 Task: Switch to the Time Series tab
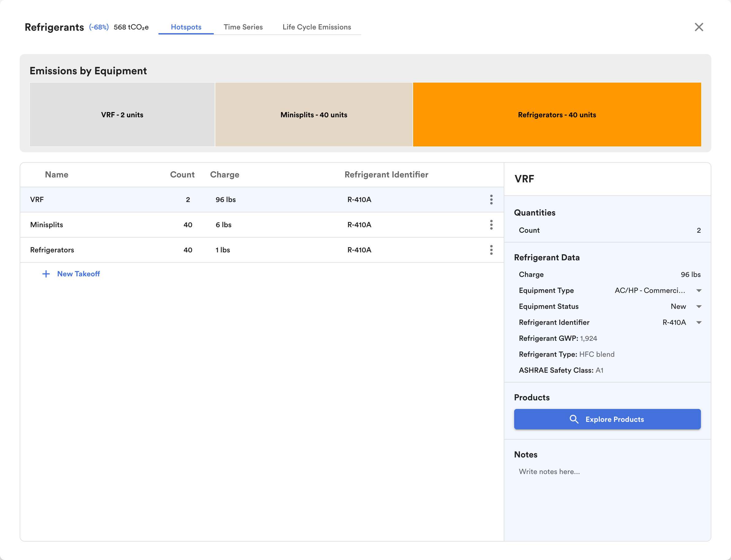pyautogui.click(x=243, y=27)
